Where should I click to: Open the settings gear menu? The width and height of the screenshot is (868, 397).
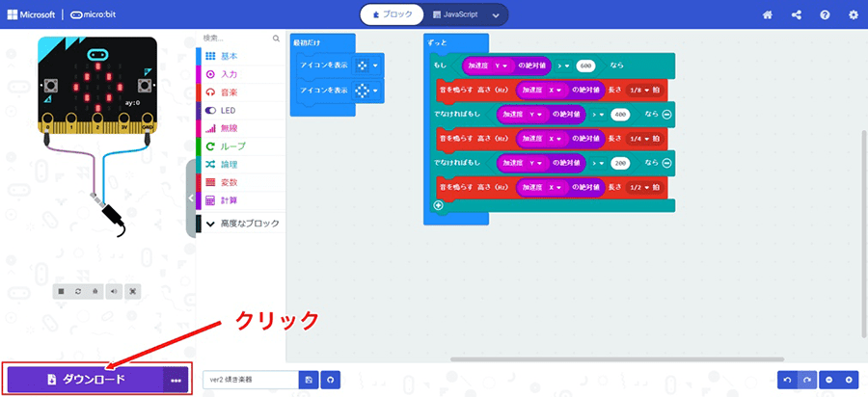(x=854, y=14)
